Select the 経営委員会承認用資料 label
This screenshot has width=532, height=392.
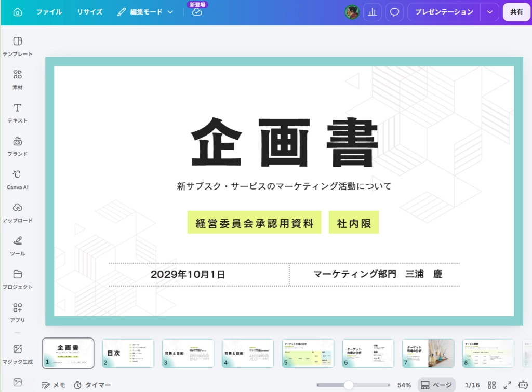[x=255, y=222]
